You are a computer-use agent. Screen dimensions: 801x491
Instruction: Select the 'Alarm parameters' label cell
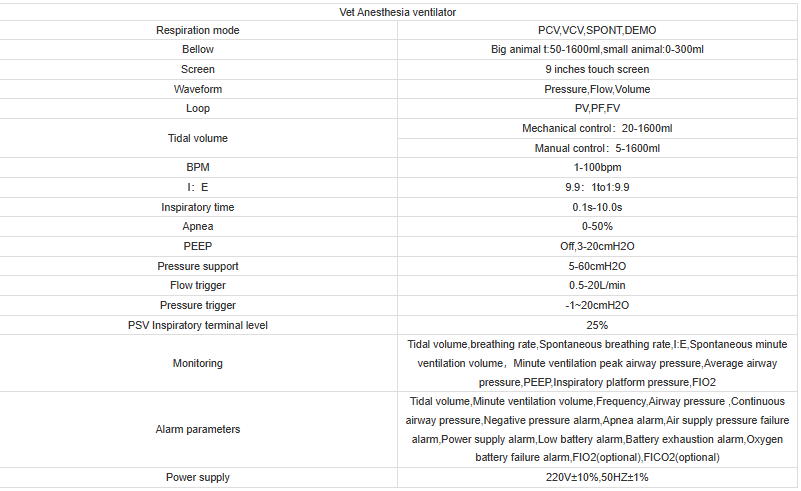click(198, 429)
